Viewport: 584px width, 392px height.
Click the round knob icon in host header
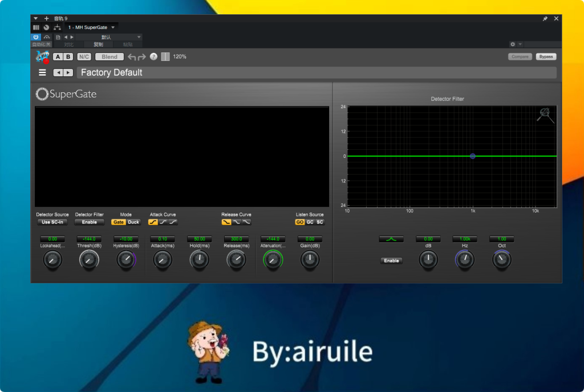pos(46,27)
